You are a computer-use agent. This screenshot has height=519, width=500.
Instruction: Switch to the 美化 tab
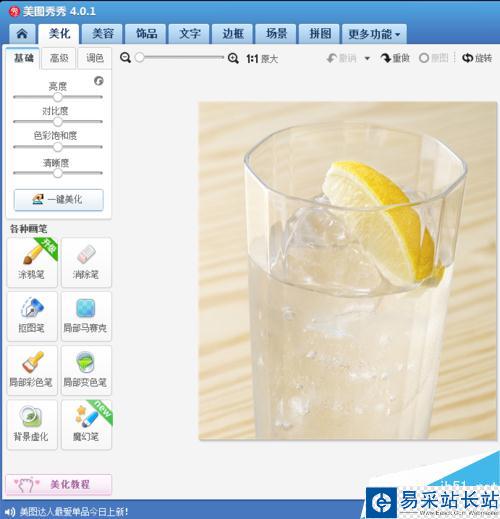coord(59,34)
